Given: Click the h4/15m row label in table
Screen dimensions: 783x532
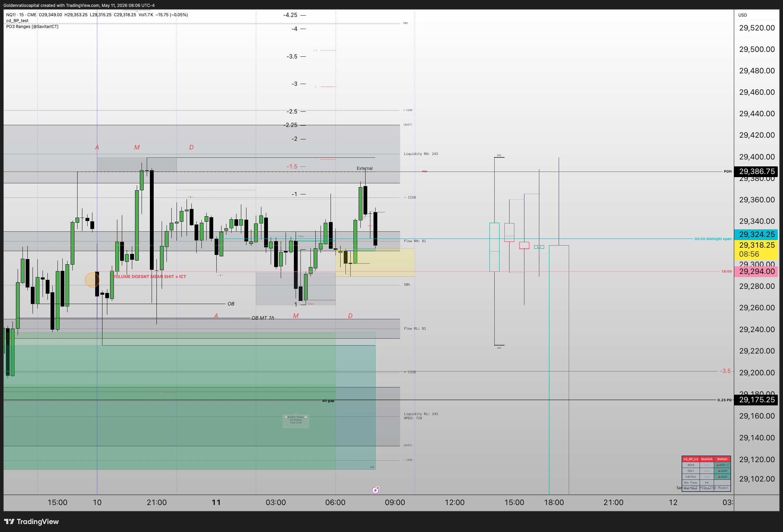Looking at the screenshot, I should [x=691, y=477].
